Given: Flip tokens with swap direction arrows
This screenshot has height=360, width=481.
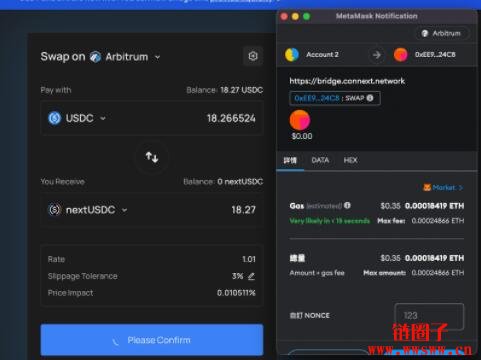Looking at the screenshot, I should pos(152,157).
